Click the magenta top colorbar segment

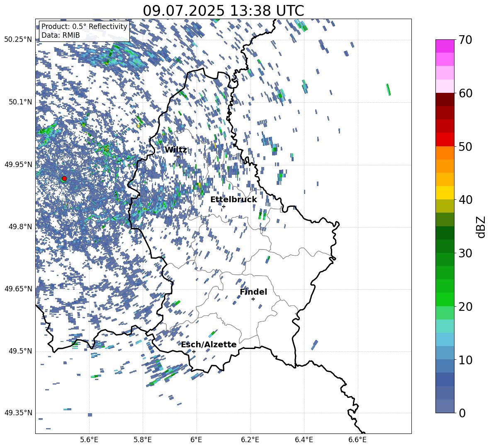(445, 46)
